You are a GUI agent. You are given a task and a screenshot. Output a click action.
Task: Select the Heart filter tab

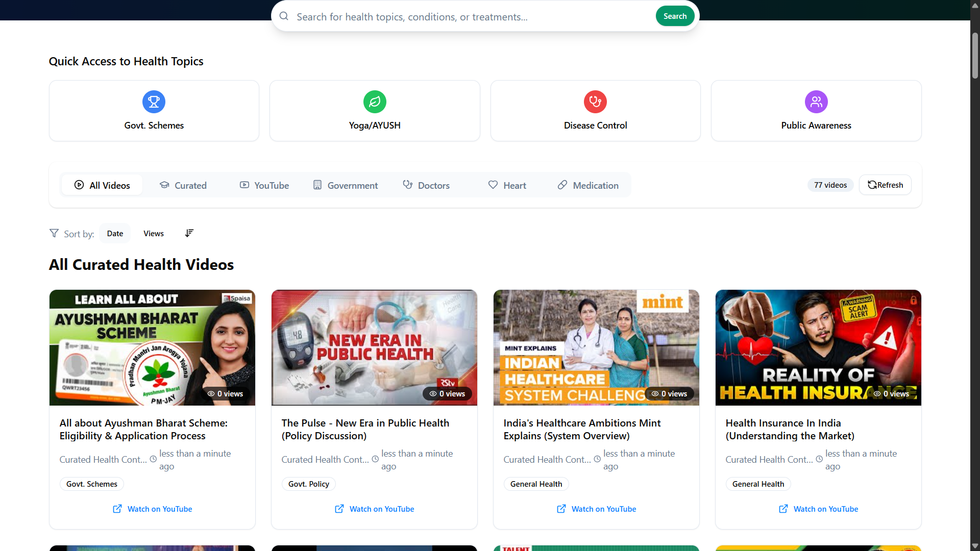[507, 185]
